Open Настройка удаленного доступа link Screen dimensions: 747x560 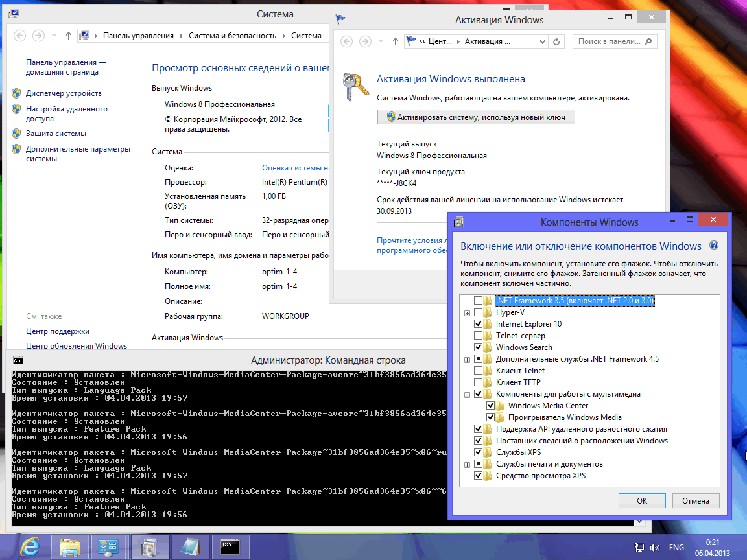pos(66,113)
